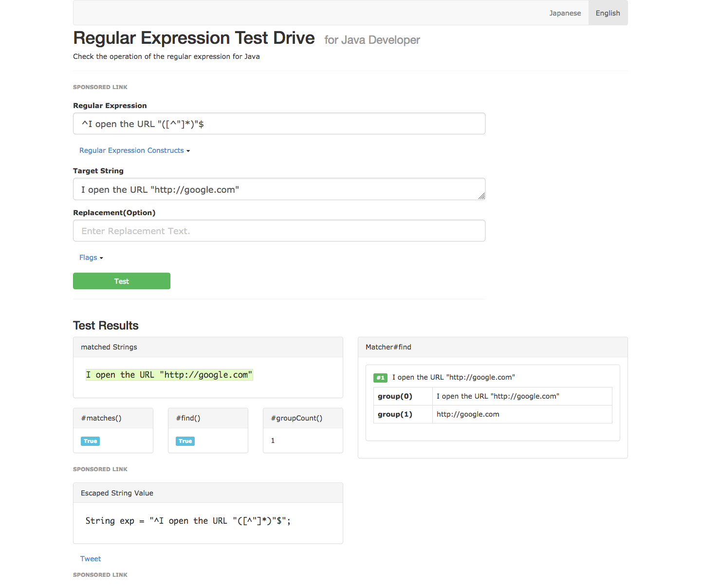This screenshot has height=588, width=701.
Task: Focus the Regular Expression input field
Action: [279, 124]
